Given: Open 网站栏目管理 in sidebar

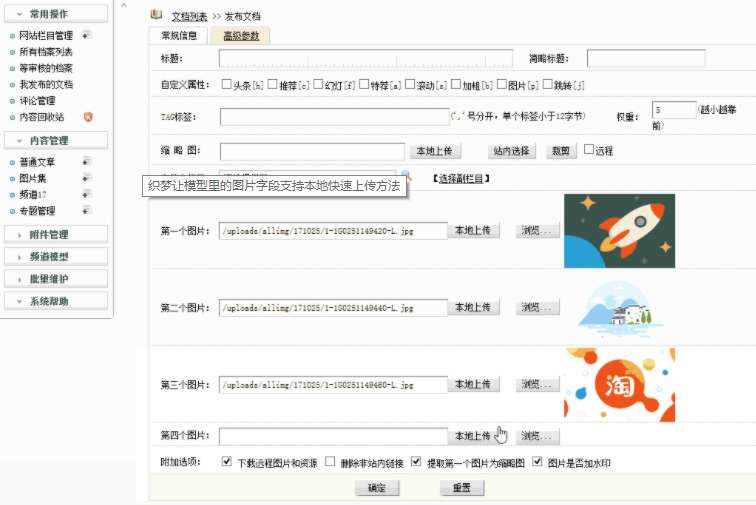Looking at the screenshot, I should [x=46, y=35].
